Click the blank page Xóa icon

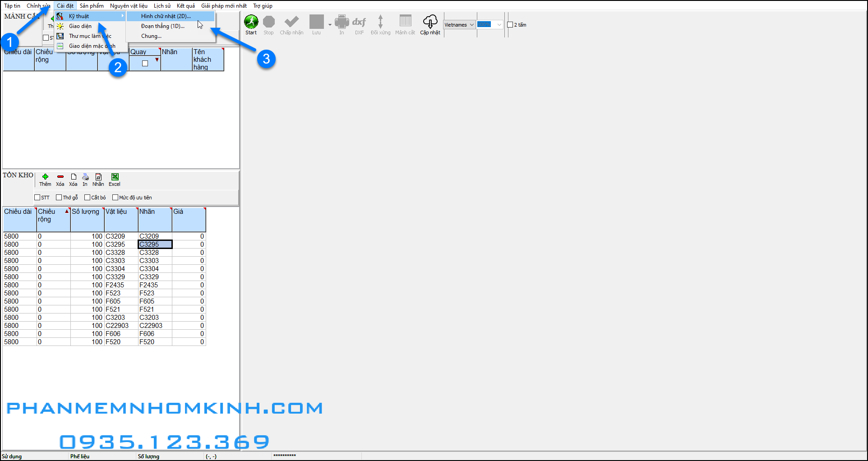point(74,177)
